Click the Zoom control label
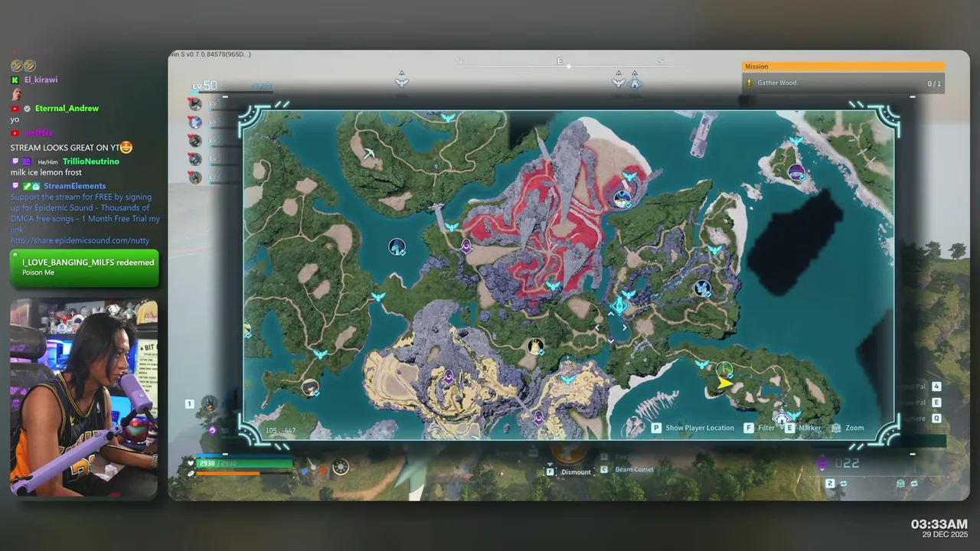The width and height of the screenshot is (980, 551). pos(854,428)
